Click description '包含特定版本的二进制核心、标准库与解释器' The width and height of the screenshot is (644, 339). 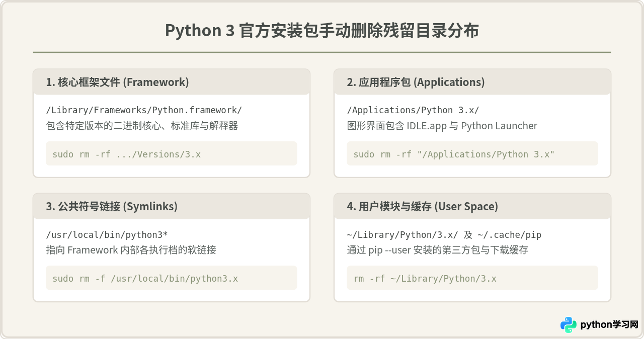coord(142,126)
